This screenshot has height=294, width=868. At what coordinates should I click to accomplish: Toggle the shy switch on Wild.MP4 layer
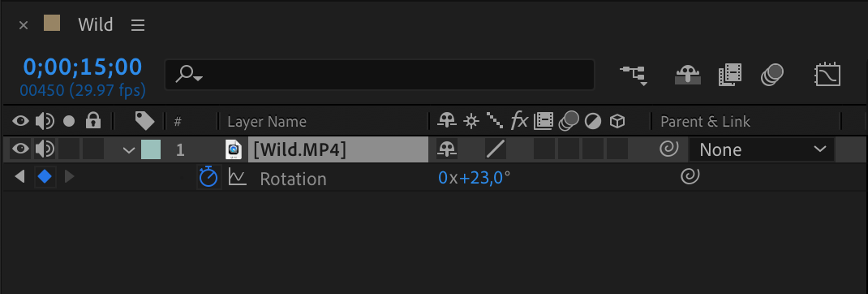coord(447,149)
